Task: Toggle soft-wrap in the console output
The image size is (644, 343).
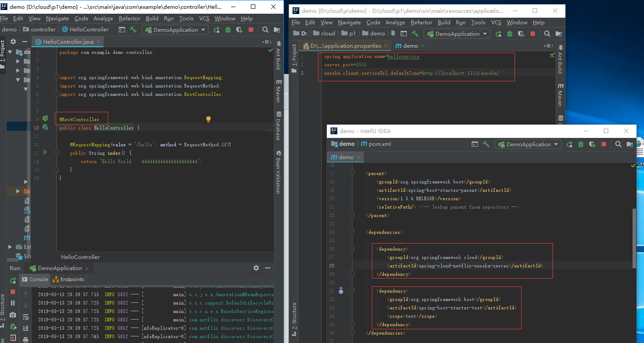Action: 26,316
